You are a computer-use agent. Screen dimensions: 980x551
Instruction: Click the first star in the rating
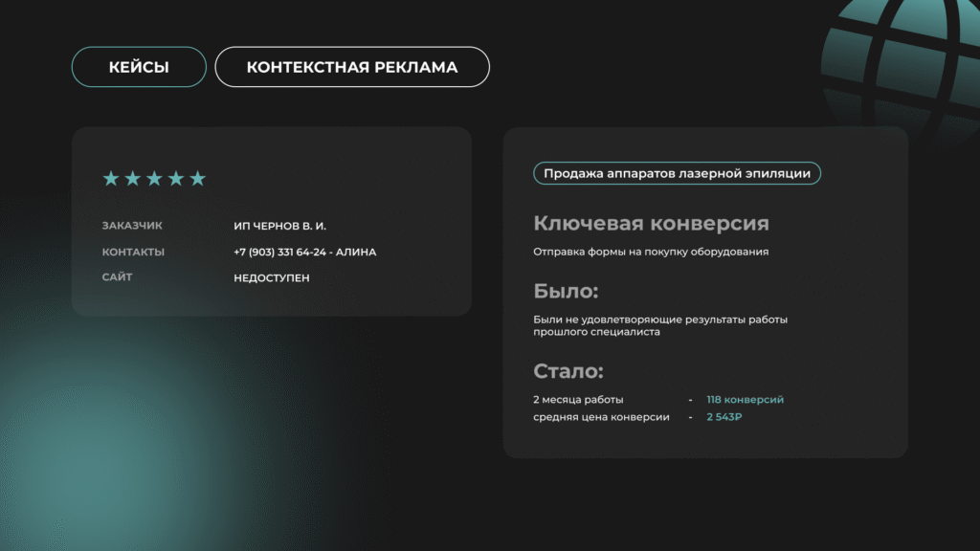[x=111, y=179]
